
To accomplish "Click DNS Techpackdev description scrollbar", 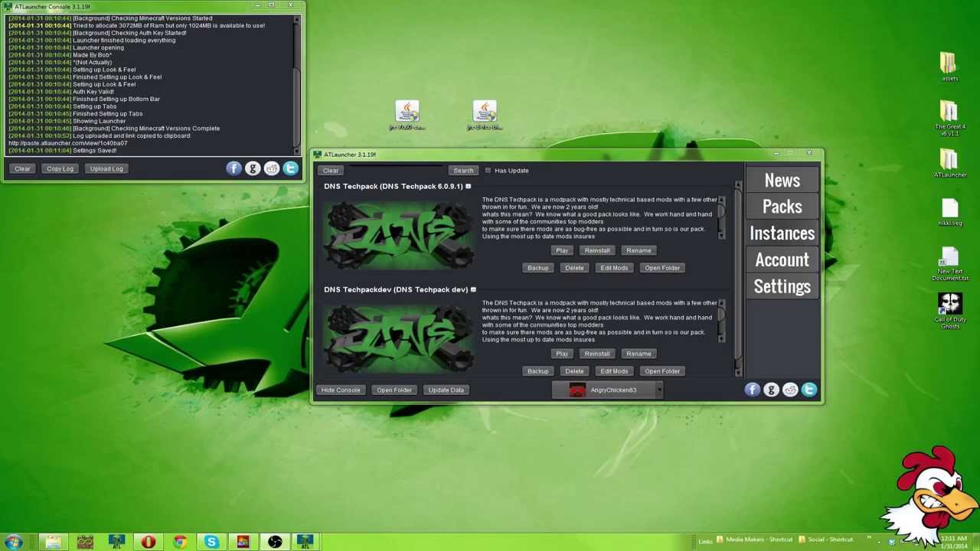I will coord(720,321).
